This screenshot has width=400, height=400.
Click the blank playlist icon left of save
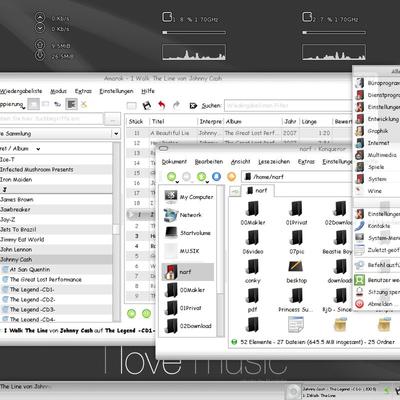click(132, 106)
